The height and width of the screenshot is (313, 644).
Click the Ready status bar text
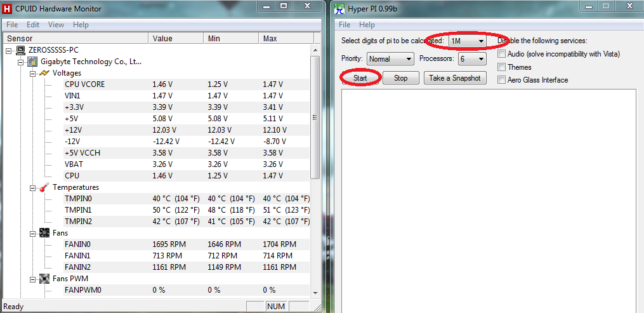point(13,307)
